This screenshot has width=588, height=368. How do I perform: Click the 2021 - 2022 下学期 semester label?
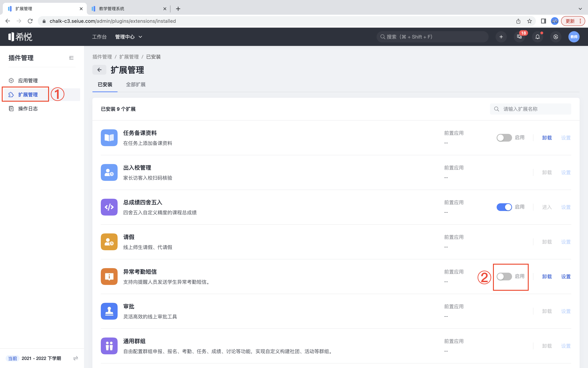(x=41, y=358)
